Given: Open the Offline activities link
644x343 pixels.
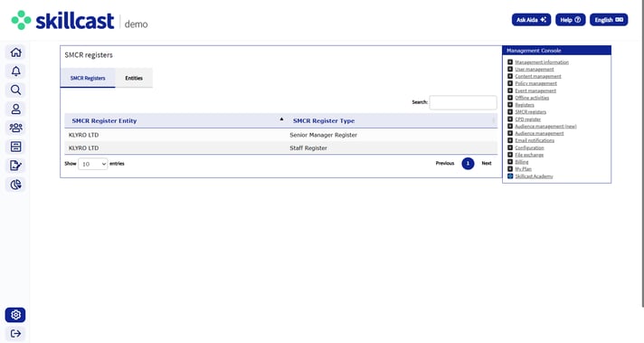Looking at the screenshot, I should point(532,98).
